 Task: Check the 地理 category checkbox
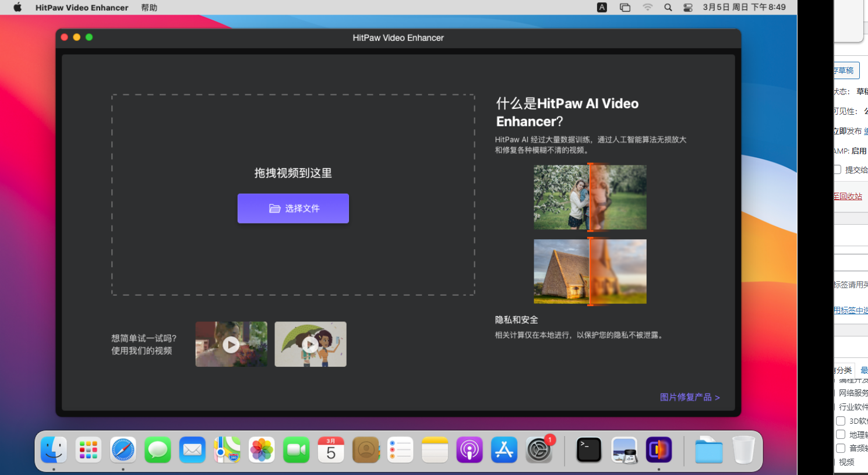[841, 434]
